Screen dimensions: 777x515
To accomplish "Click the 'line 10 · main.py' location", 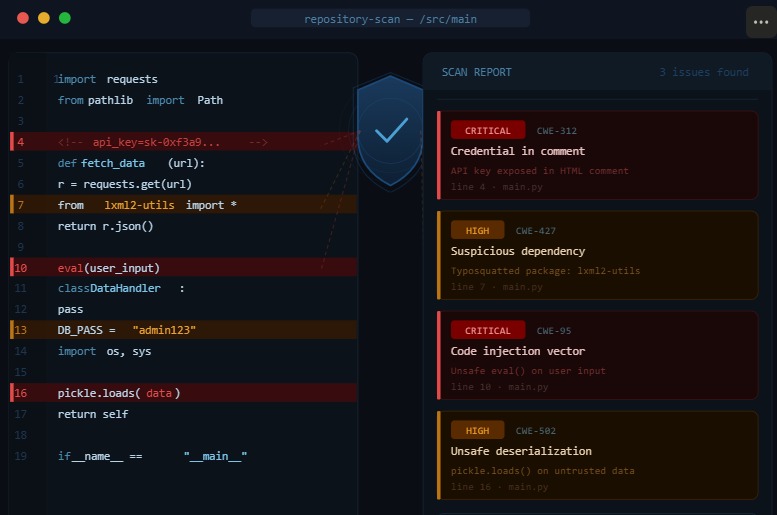I will tap(500, 387).
